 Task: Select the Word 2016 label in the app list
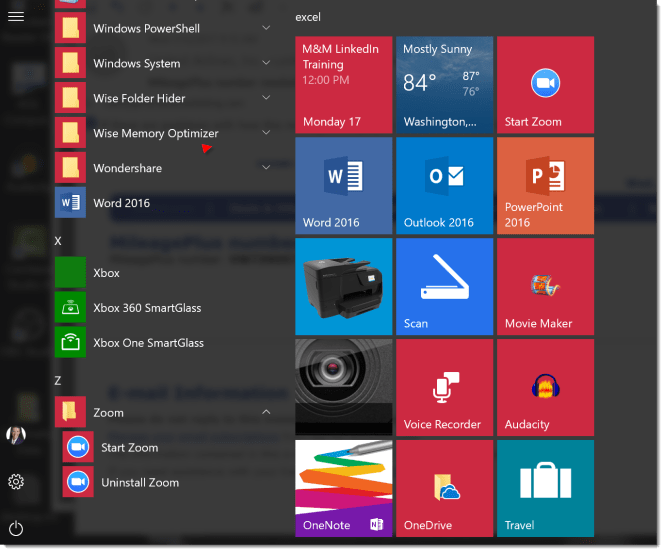click(122, 203)
